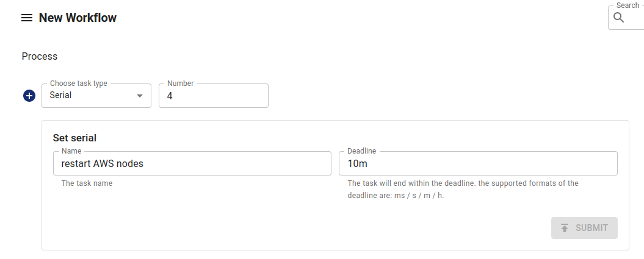Click the Process section heading
This screenshot has width=644, height=259.
(40, 56)
